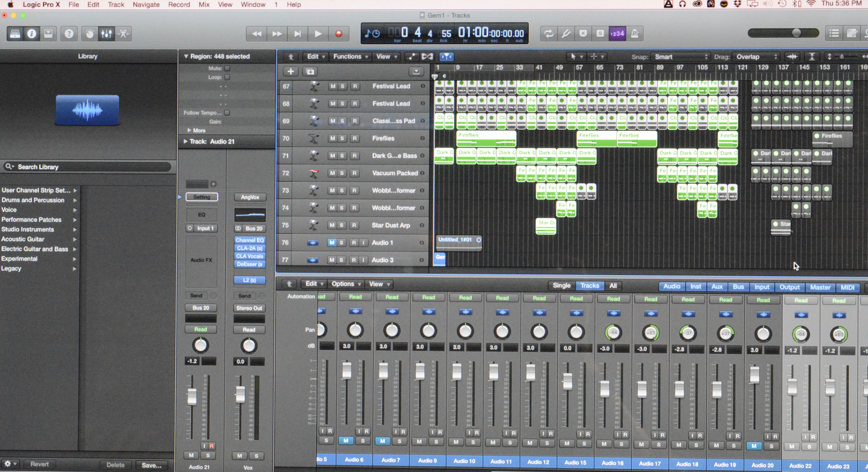868x472 pixels.
Task: Open the Tracks area Edit dropdown
Action: click(316, 57)
